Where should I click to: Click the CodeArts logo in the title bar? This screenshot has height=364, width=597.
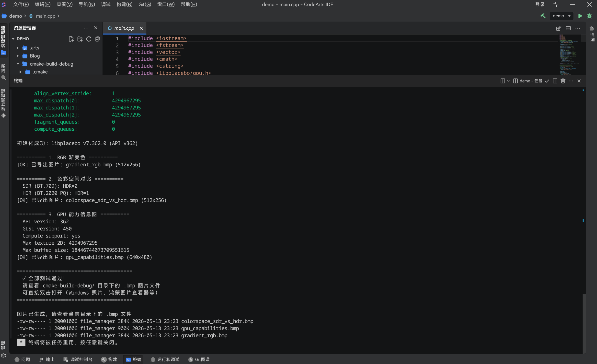click(x=4, y=4)
